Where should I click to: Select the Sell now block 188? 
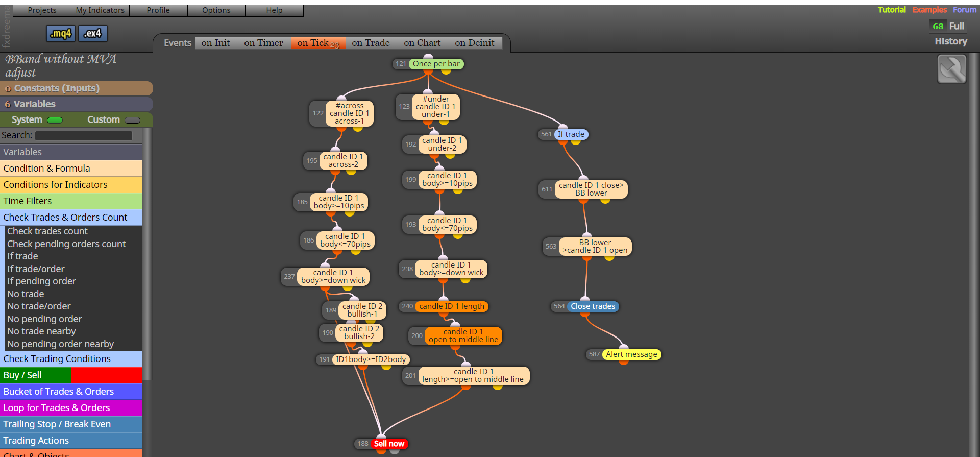pos(389,444)
